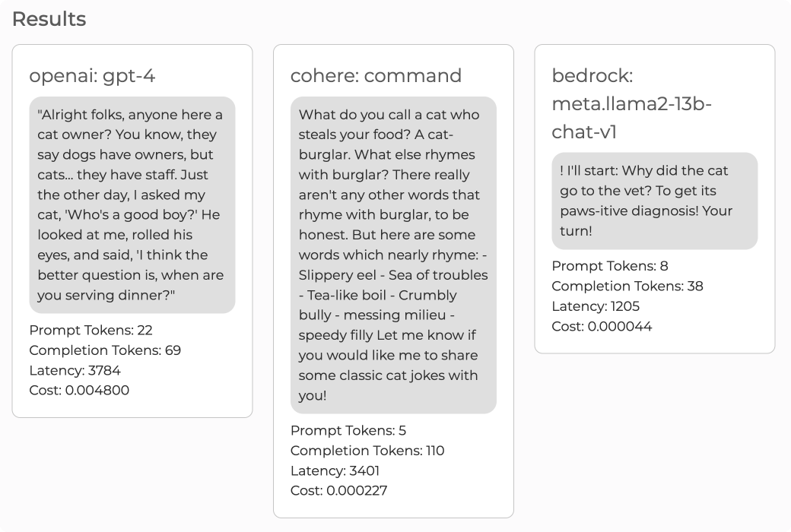Click the gpt-4 Latency: 3784 line
The image size is (791, 532).
(x=75, y=371)
